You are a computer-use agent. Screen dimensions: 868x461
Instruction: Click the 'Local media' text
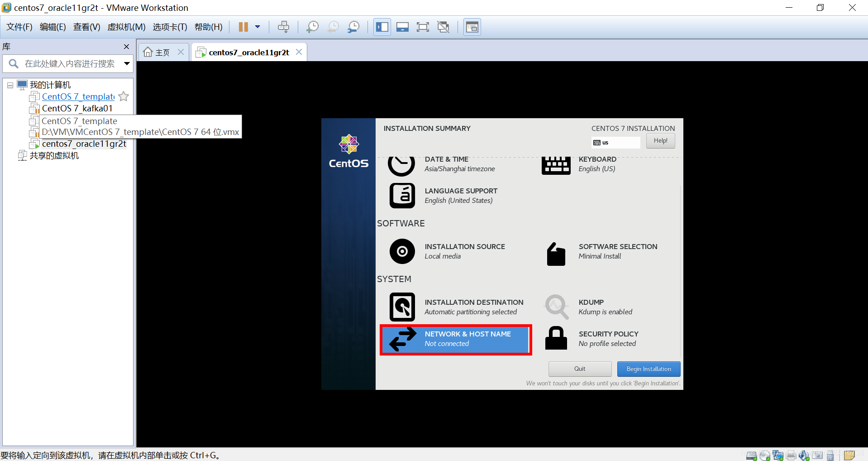(443, 256)
